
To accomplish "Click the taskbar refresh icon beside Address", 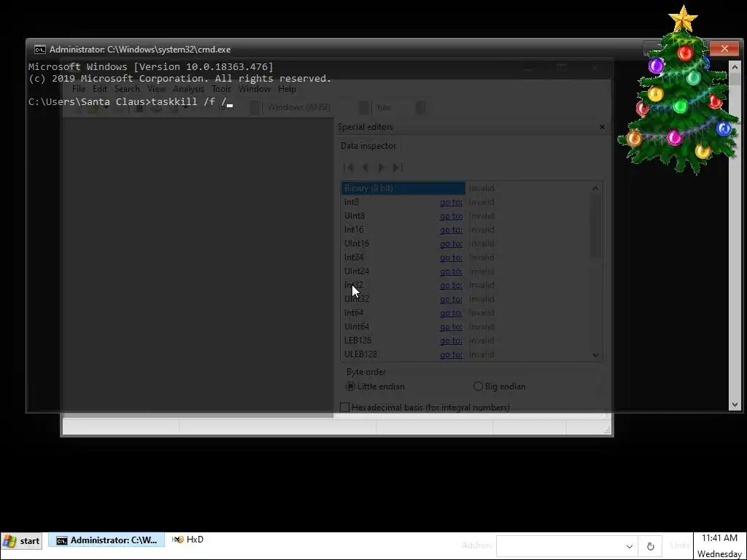I will point(650,546).
